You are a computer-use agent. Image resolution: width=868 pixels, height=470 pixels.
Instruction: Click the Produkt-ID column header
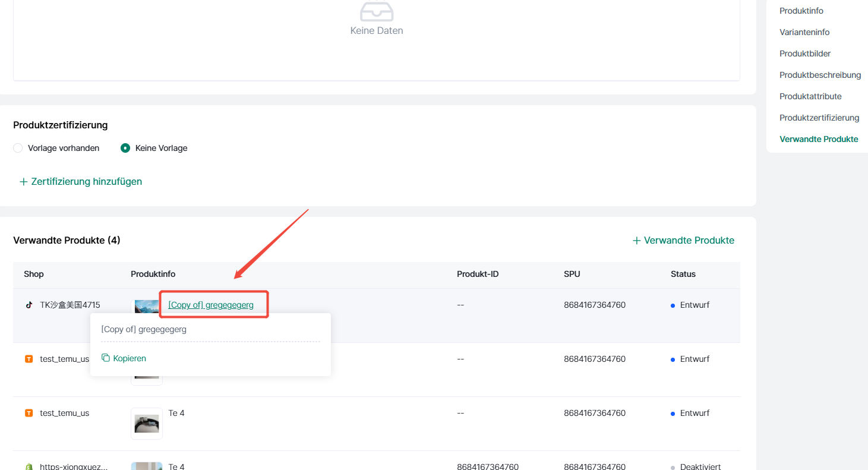point(478,274)
